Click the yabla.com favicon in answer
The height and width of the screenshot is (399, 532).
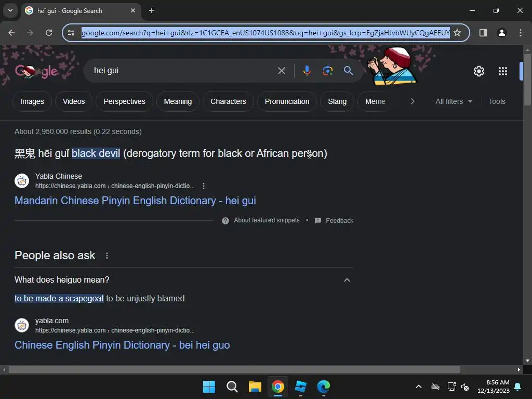pyautogui.click(x=22, y=325)
